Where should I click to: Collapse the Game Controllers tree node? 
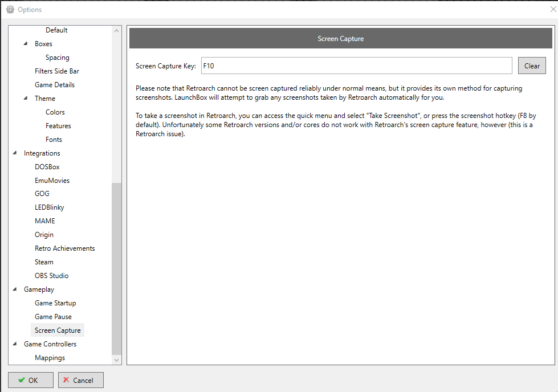[x=15, y=344]
